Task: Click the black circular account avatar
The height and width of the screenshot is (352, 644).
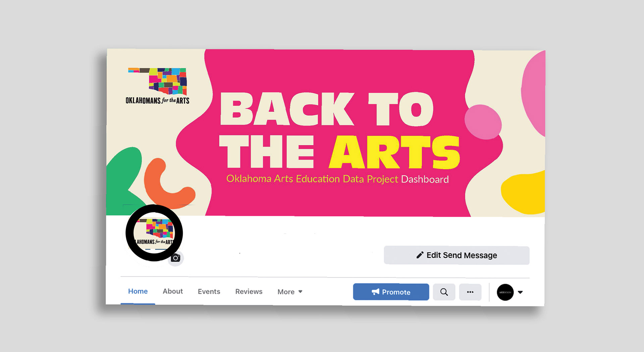Action: (x=505, y=292)
